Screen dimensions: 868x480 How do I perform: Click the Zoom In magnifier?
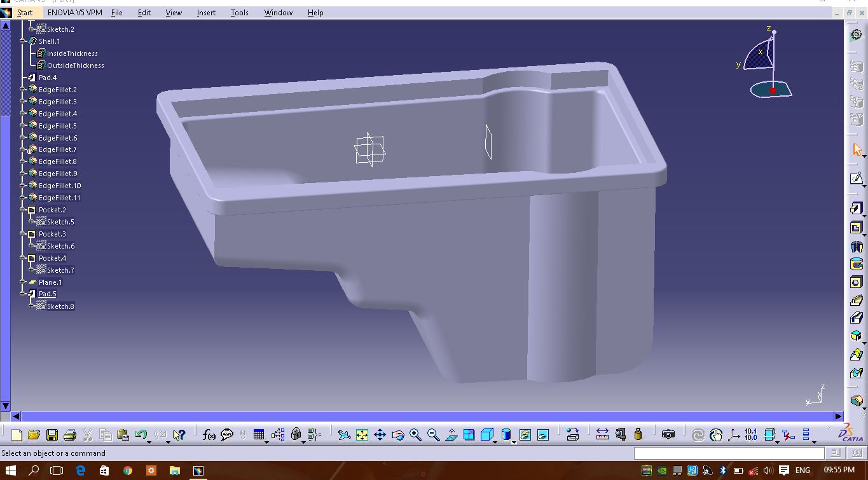tap(415, 435)
